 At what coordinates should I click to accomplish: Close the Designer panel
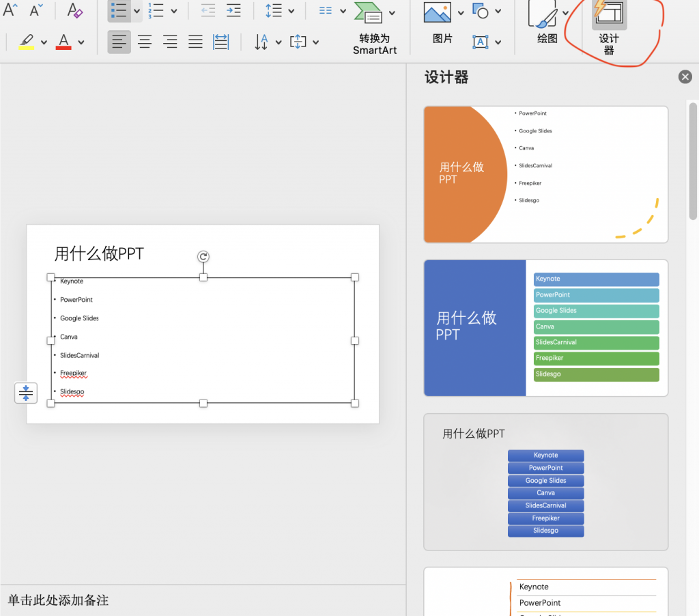pyautogui.click(x=685, y=77)
